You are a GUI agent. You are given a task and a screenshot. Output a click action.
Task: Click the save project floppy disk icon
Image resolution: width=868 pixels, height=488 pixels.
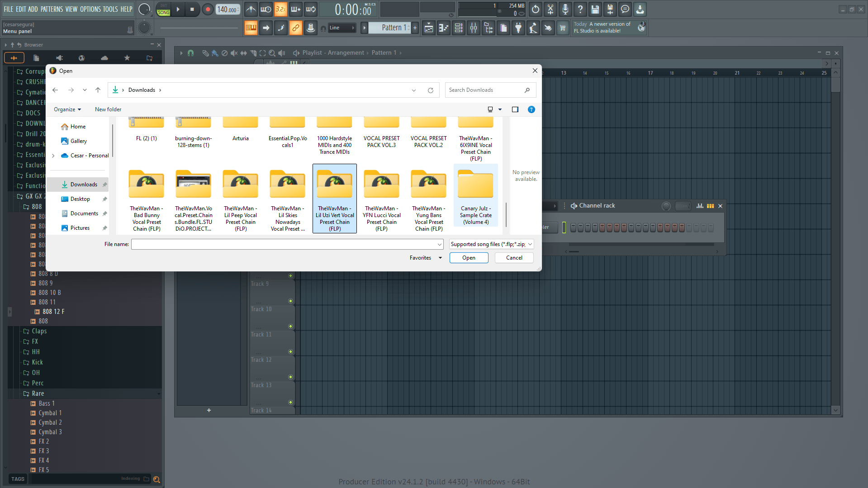pos(595,9)
